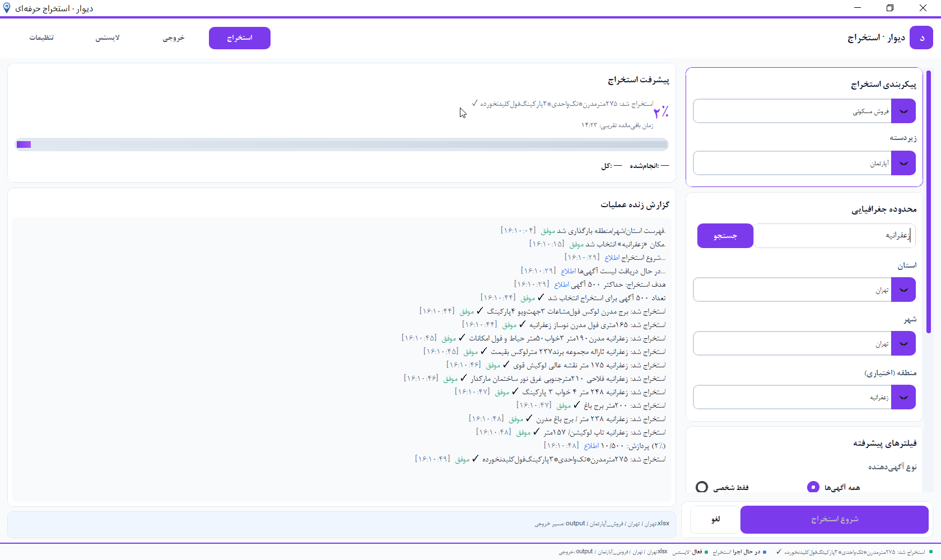Click the جستجو search button

(x=725, y=236)
